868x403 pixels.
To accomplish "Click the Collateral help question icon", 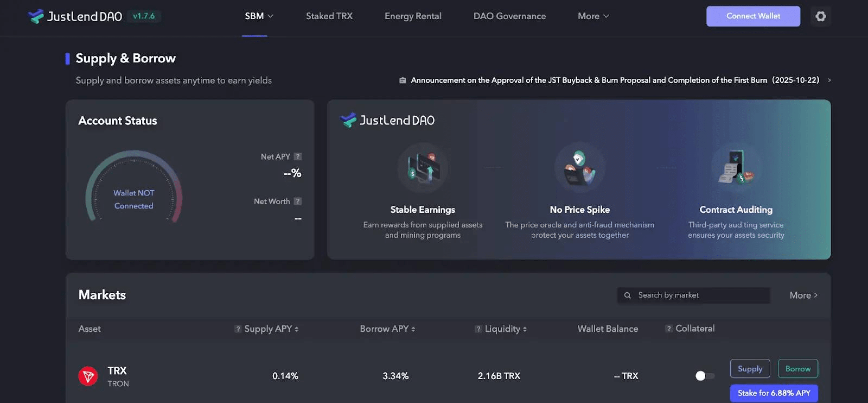I will click(669, 329).
